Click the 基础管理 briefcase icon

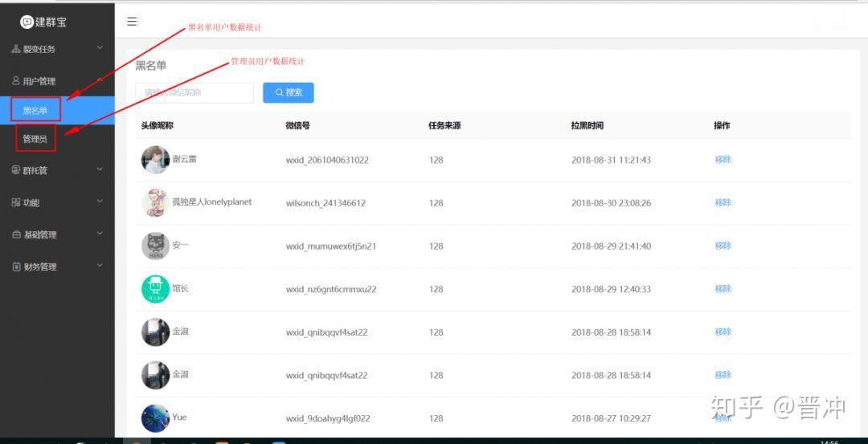pos(16,234)
